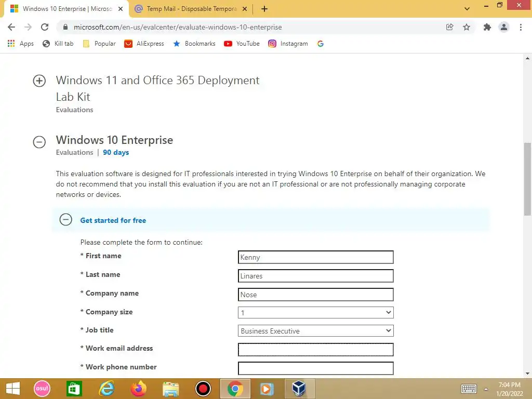Launch osu! from the taskbar
Screen dimensions: 532x399
[x=42, y=389]
